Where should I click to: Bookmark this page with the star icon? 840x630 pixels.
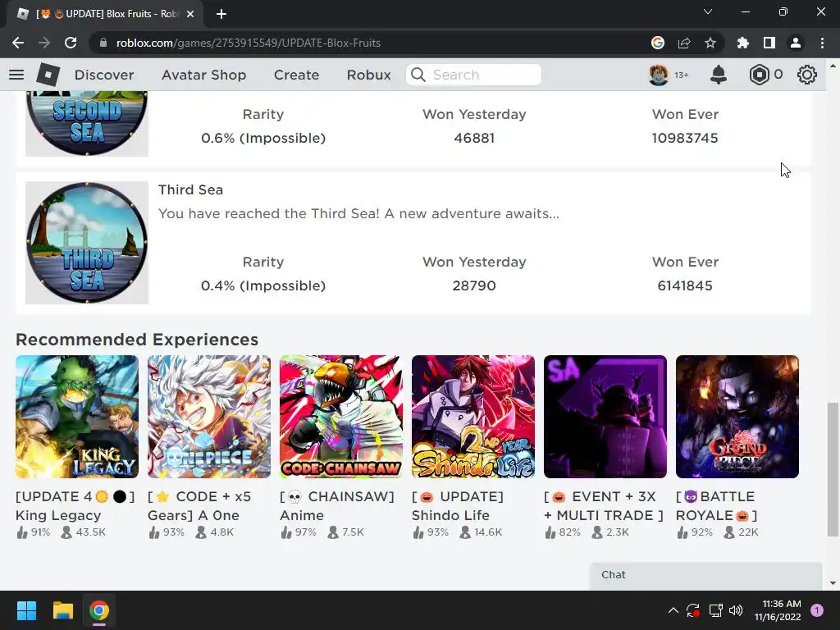710,43
